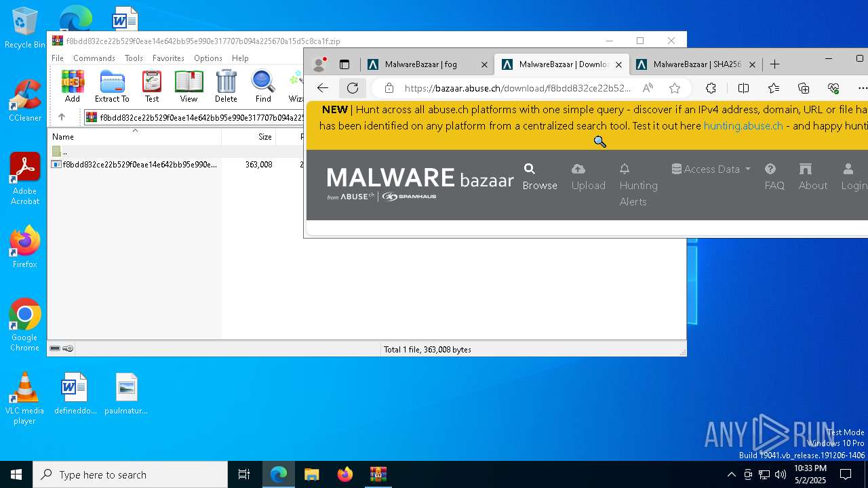Open a new tab in Edge

[774, 64]
